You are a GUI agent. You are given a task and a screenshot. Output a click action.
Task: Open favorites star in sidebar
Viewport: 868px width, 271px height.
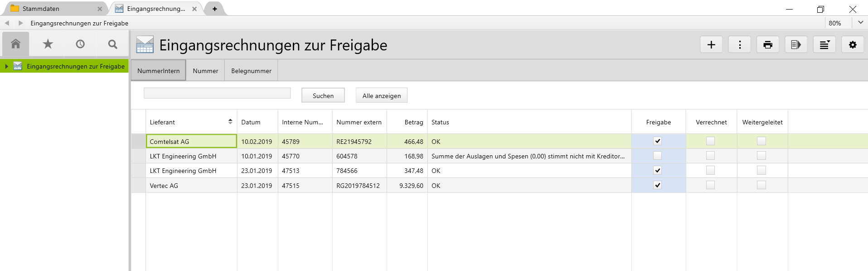pyautogui.click(x=48, y=44)
